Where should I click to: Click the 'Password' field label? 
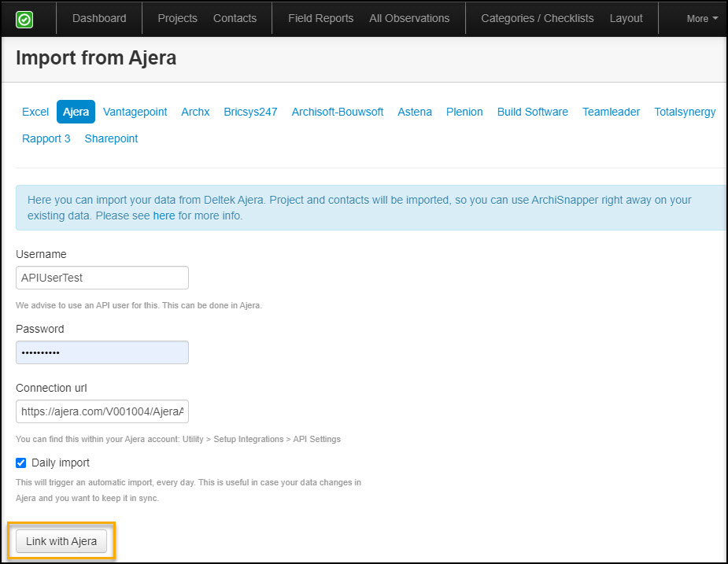coord(40,329)
